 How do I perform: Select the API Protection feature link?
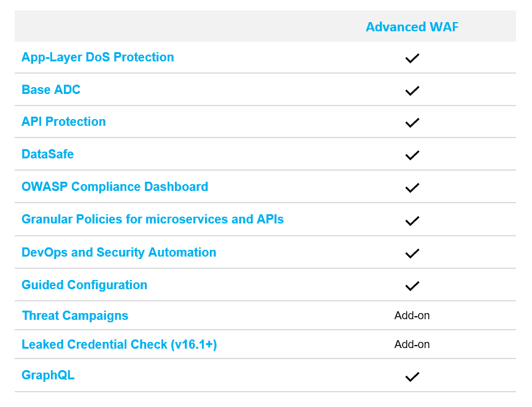pos(63,122)
